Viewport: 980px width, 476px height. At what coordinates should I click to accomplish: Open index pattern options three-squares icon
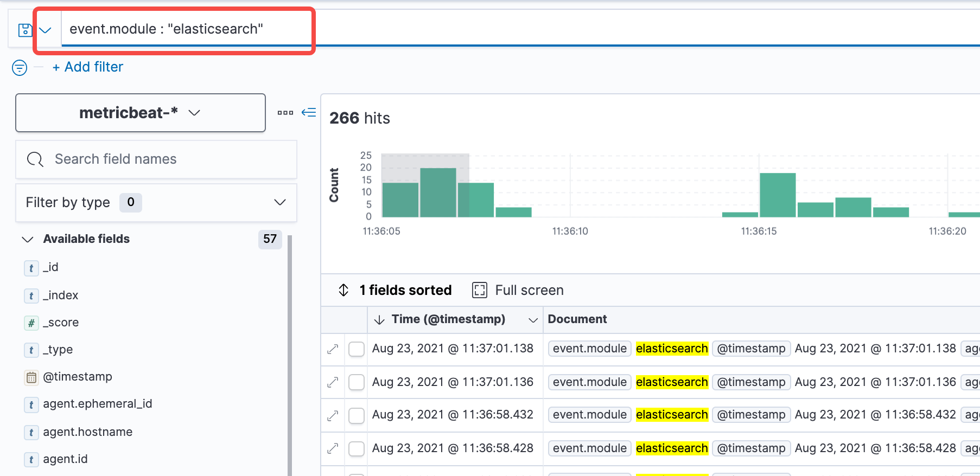tap(285, 113)
